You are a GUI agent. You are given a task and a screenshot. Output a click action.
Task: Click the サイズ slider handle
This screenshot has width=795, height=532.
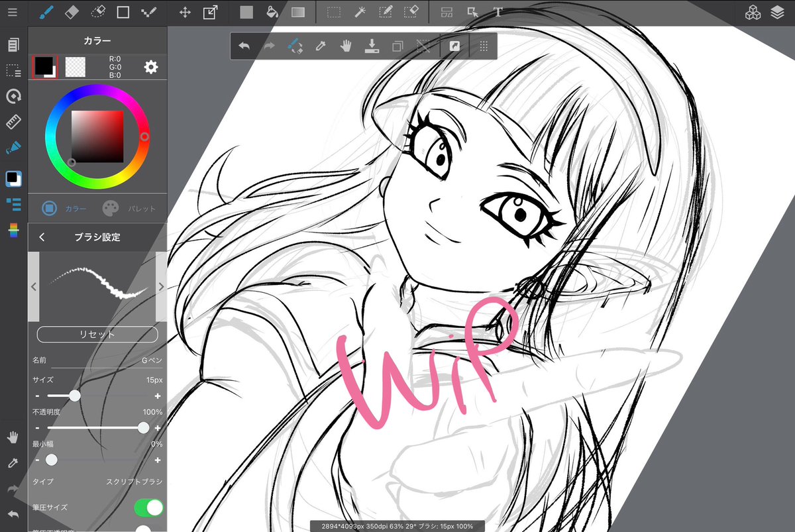coord(75,396)
